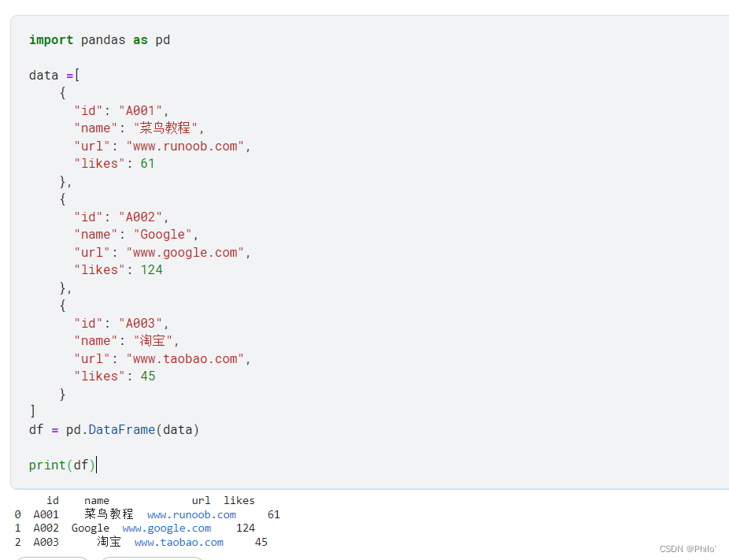This screenshot has height=560, width=729.
Task: Click the likes value 45 in code
Action: (x=148, y=376)
